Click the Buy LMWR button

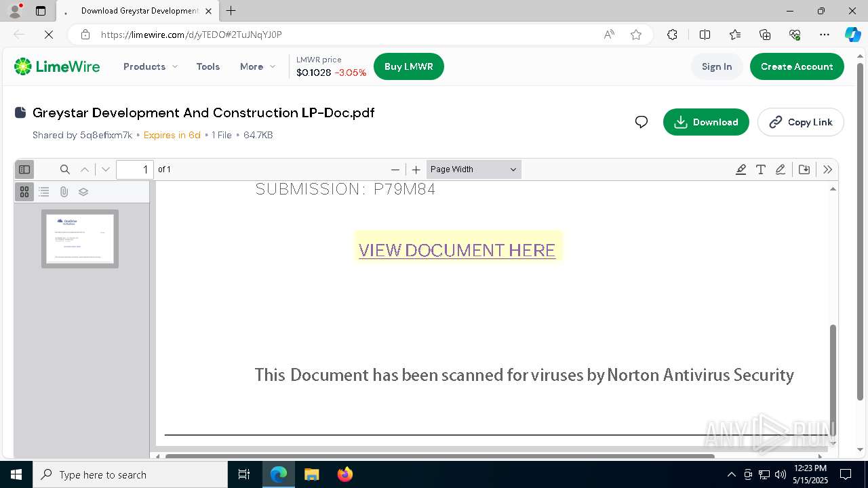coord(409,66)
